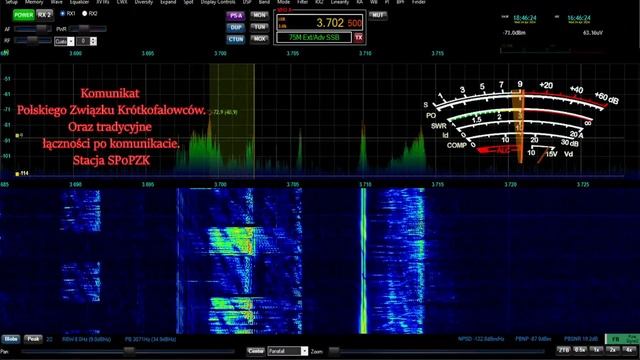640x360 pixels.
Task: Open the Expand menu
Action: click(x=168, y=2)
